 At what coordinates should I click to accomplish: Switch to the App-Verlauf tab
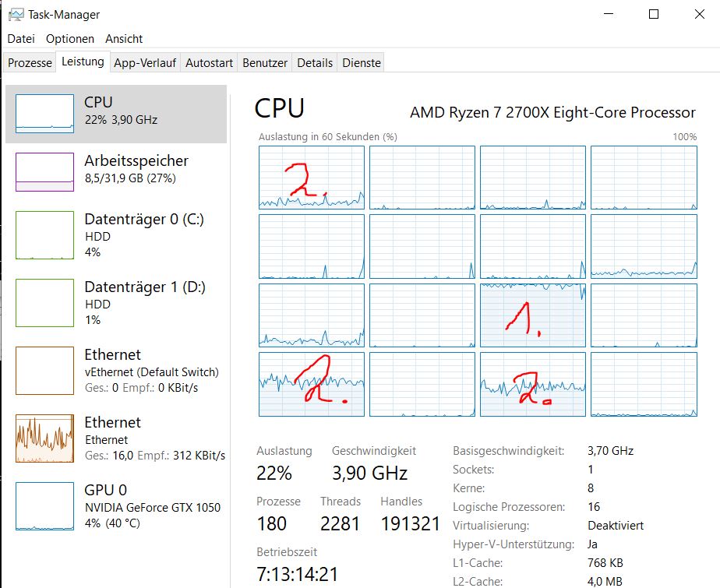145,63
